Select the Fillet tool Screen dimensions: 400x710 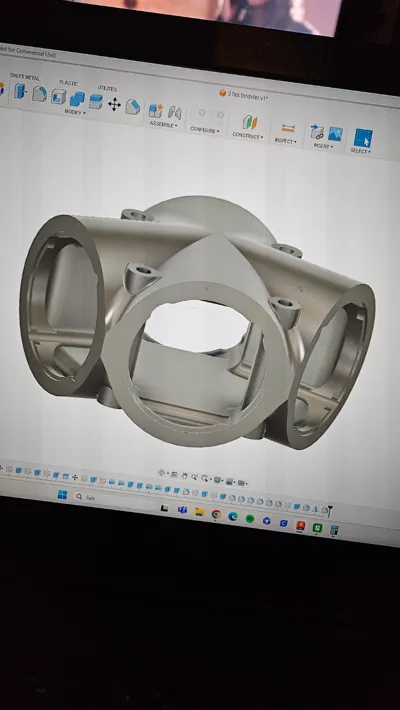tap(39, 94)
